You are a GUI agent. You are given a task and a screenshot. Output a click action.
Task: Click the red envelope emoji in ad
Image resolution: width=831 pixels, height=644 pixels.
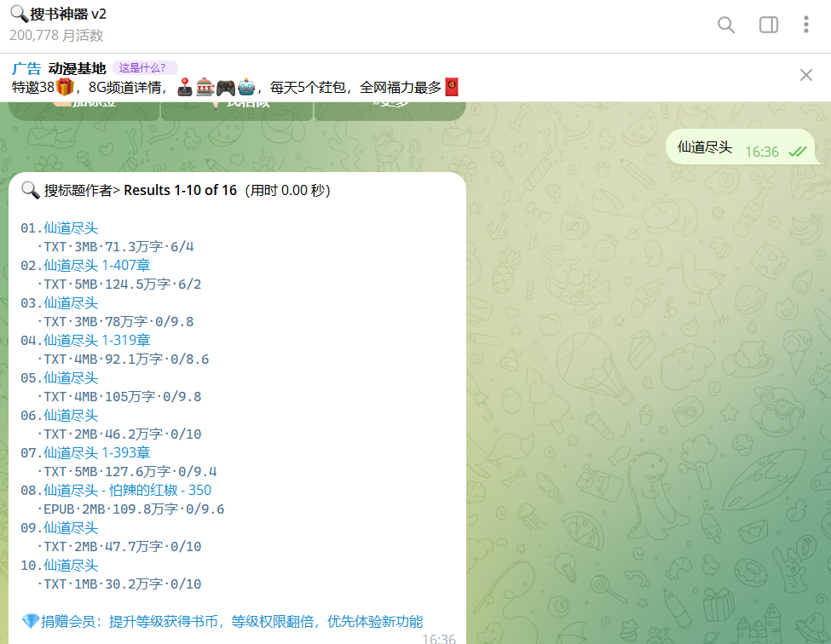point(452,87)
